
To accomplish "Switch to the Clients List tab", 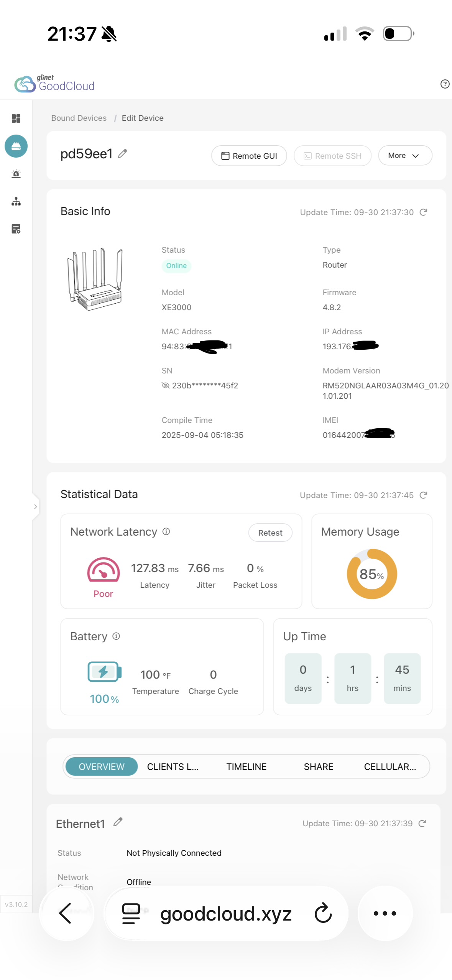I will tap(173, 767).
